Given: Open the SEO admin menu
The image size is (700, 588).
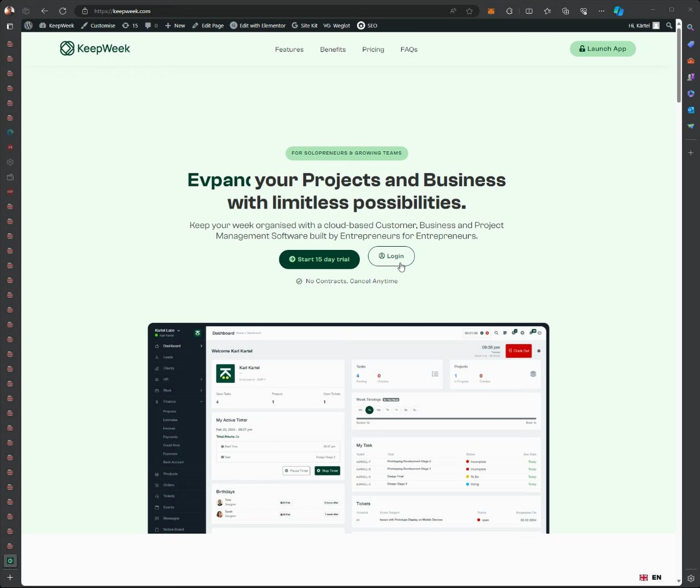Looking at the screenshot, I should [367, 26].
